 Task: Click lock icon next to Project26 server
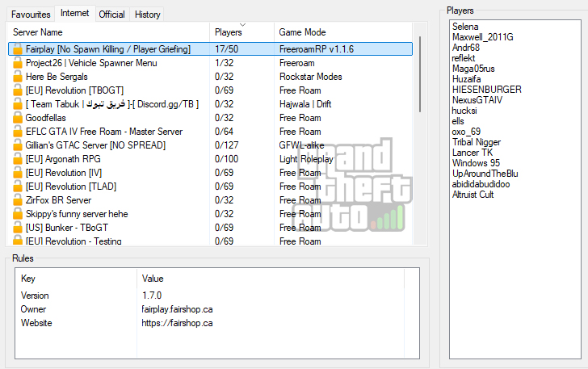click(x=18, y=63)
